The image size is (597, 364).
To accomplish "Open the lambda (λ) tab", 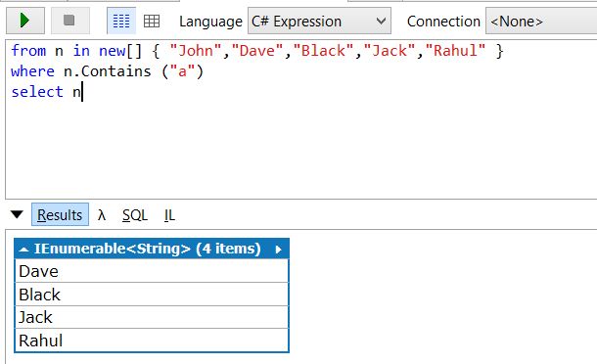I will [x=101, y=215].
